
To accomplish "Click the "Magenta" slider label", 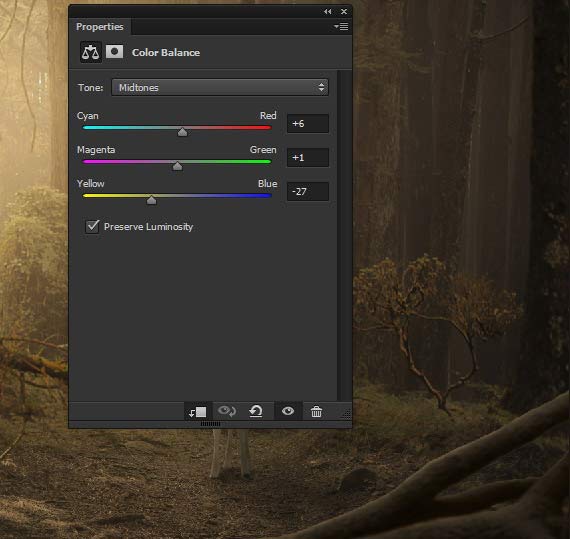I will [96, 150].
